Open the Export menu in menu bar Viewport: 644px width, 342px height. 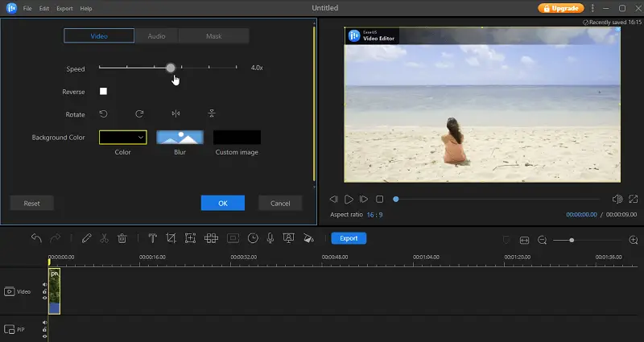tap(64, 8)
